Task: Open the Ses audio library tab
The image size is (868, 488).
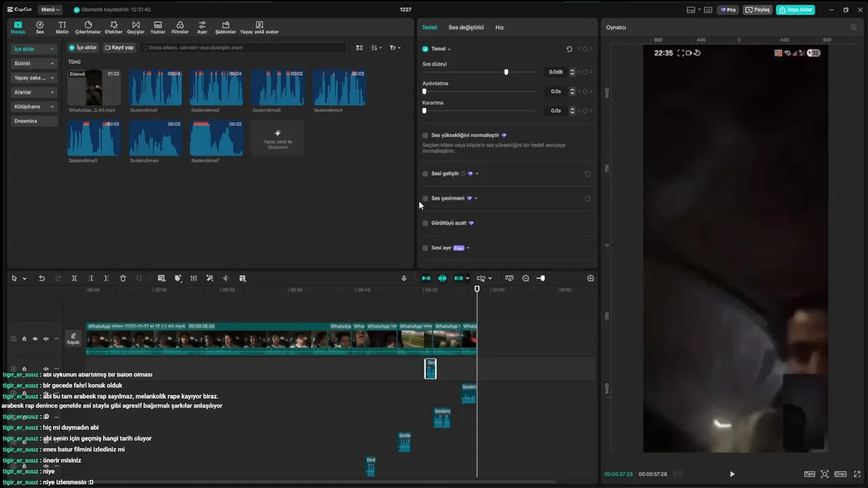Action: point(40,27)
